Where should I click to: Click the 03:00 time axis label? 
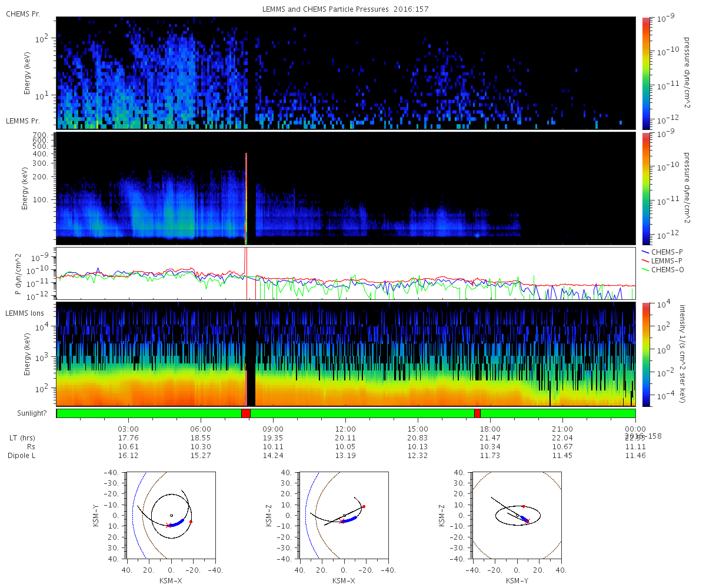[128, 429]
